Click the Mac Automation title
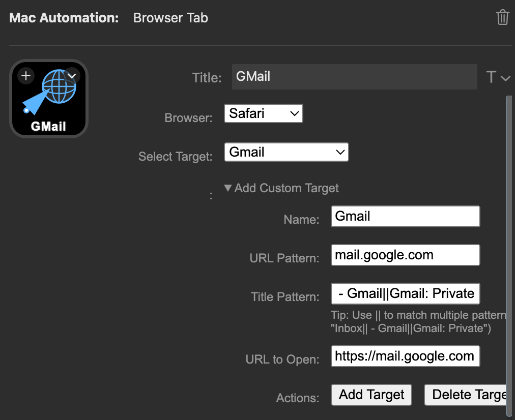Screen dimensions: 515x420 tap(63, 17)
